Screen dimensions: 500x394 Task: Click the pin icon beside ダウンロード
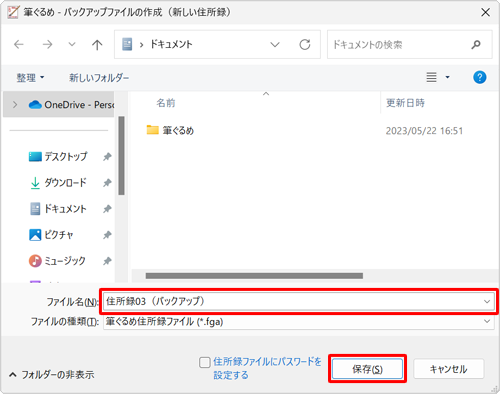[107, 182]
